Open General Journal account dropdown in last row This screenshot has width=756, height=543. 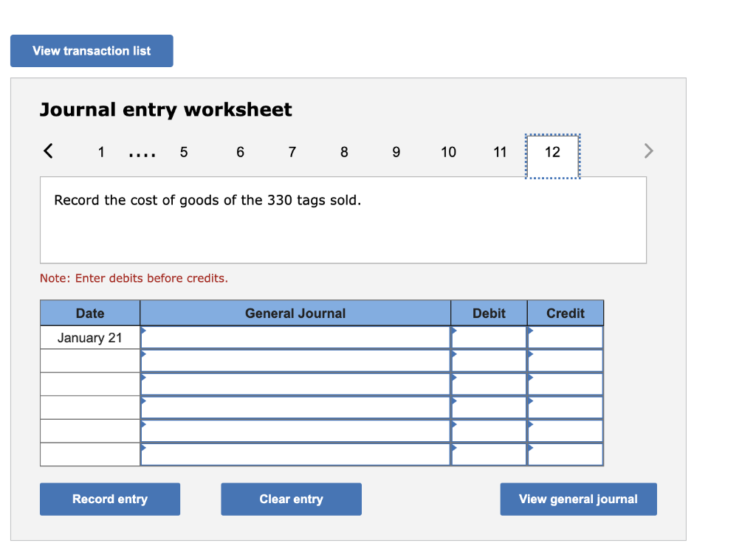click(x=295, y=454)
